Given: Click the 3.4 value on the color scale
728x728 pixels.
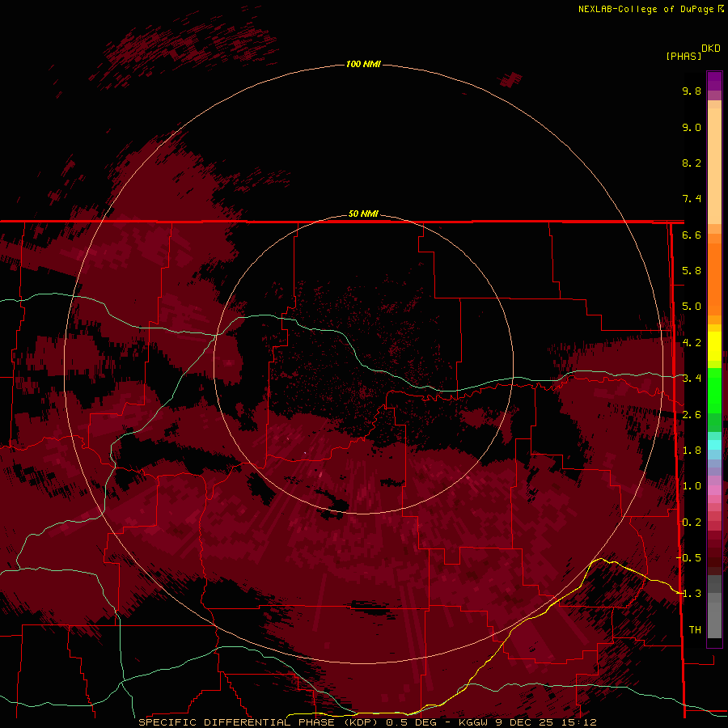Looking at the screenshot, I should (x=692, y=379).
